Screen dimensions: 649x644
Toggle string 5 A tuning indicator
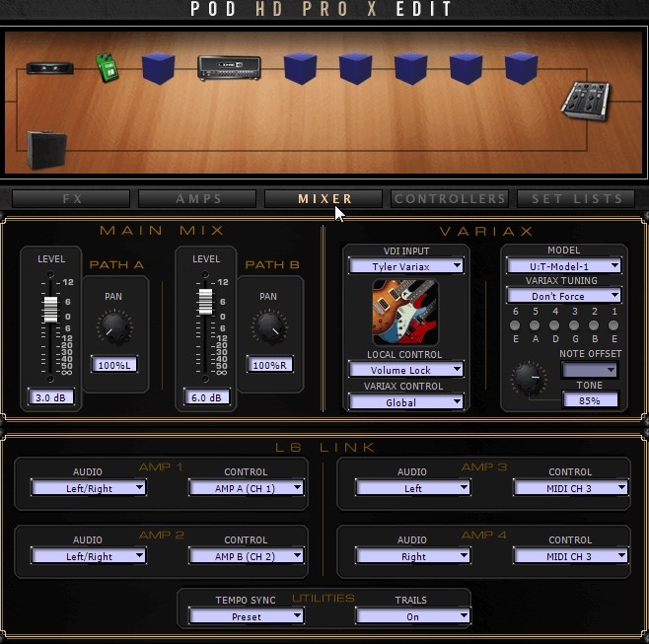click(535, 325)
